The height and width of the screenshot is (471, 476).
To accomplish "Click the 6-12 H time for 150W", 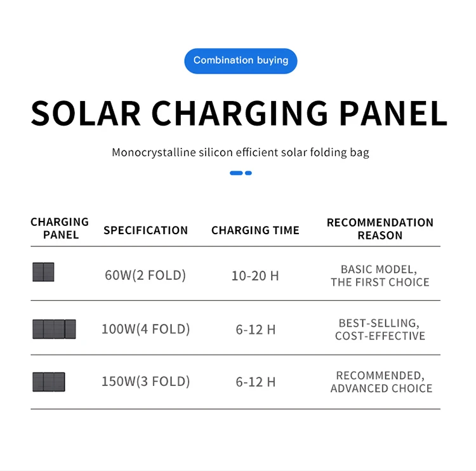I will 255,382.
